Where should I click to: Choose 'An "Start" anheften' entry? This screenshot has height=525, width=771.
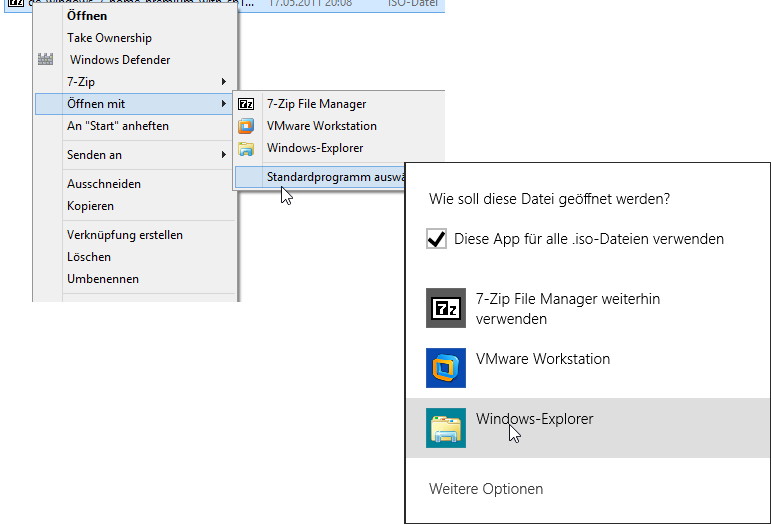[118, 126]
